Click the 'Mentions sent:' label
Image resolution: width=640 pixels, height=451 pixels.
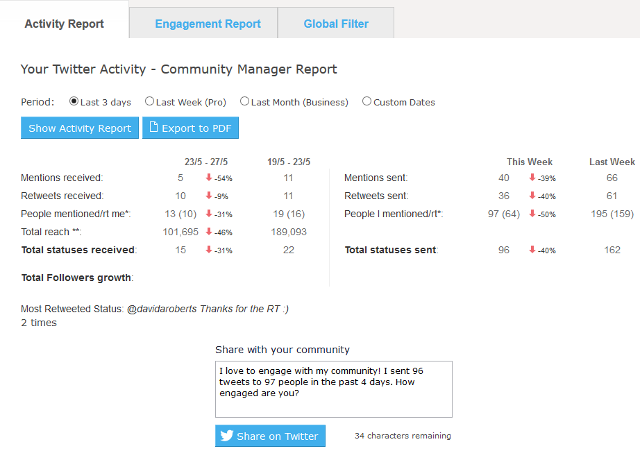point(376,178)
